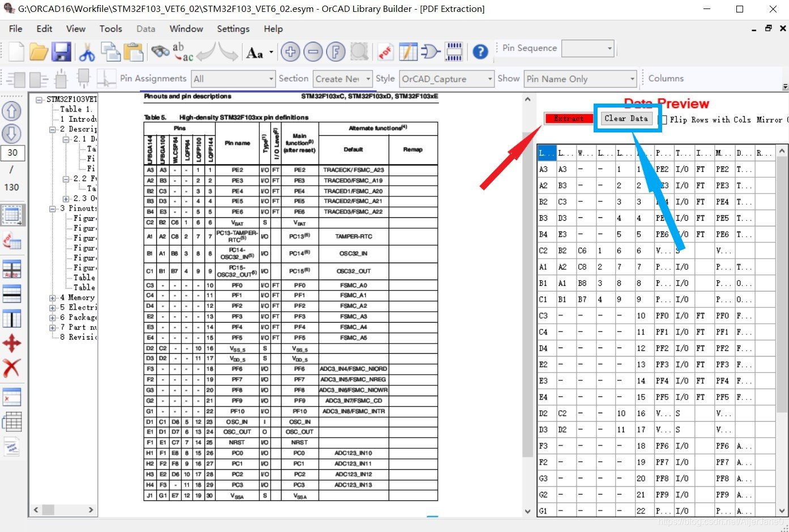Go to next page with down arrow
Image resolution: width=789 pixels, height=532 pixels.
11,134
